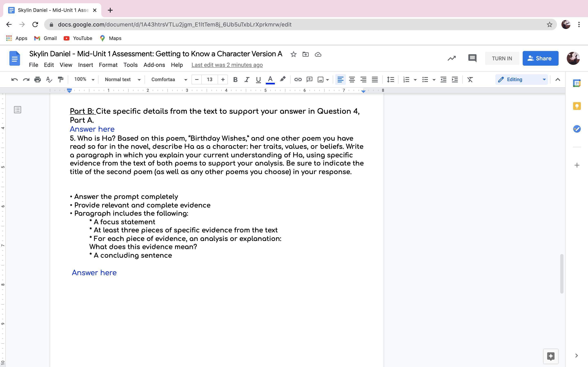Click the insert link icon
Image resolution: width=588 pixels, height=367 pixels.
pyautogui.click(x=298, y=79)
